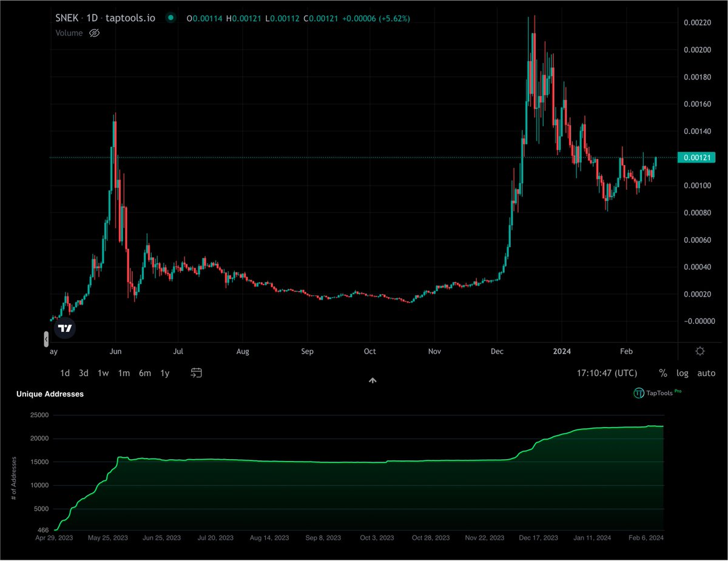Viewport: 728px width, 561px height.
Task: Click the green data status dot beside taptools.io
Action: 170,18
